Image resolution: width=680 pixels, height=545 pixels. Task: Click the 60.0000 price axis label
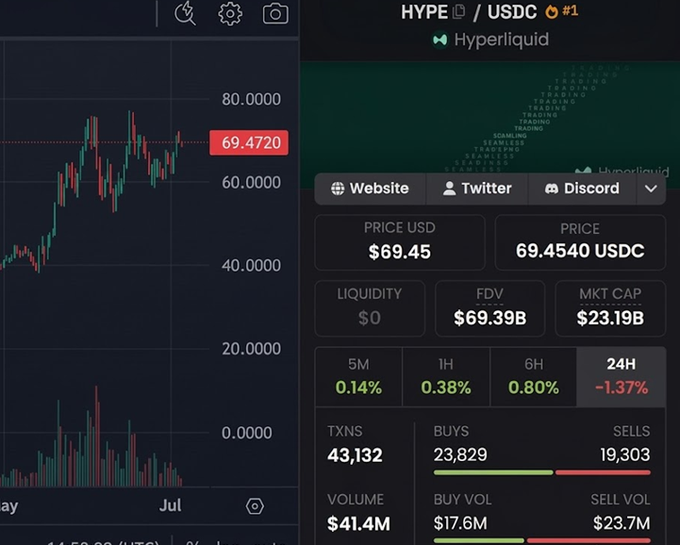point(251,183)
